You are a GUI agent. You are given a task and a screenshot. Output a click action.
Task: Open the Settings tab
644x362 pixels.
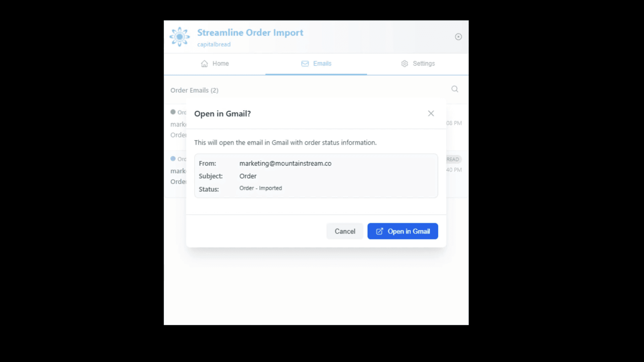tap(418, 64)
